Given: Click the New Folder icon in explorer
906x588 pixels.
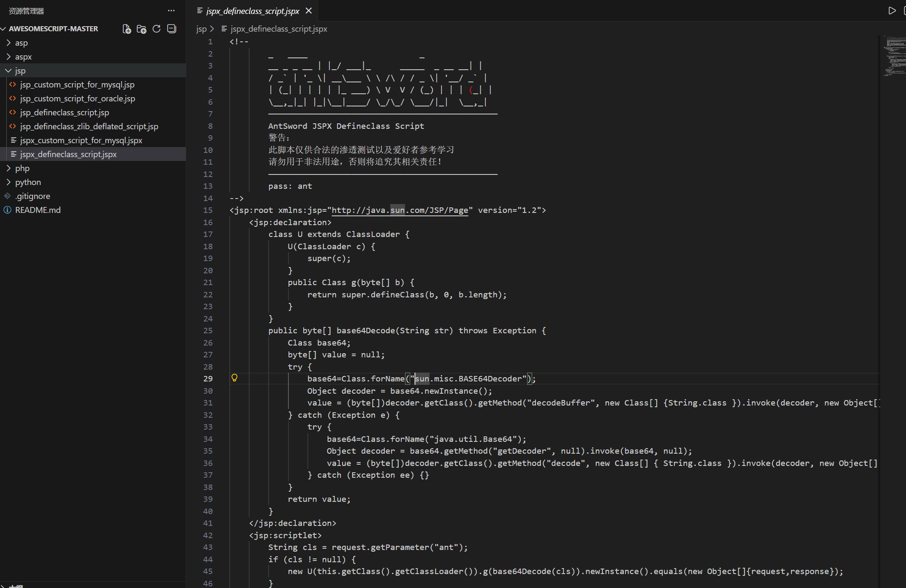Looking at the screenshot, I should coord(141,29).
